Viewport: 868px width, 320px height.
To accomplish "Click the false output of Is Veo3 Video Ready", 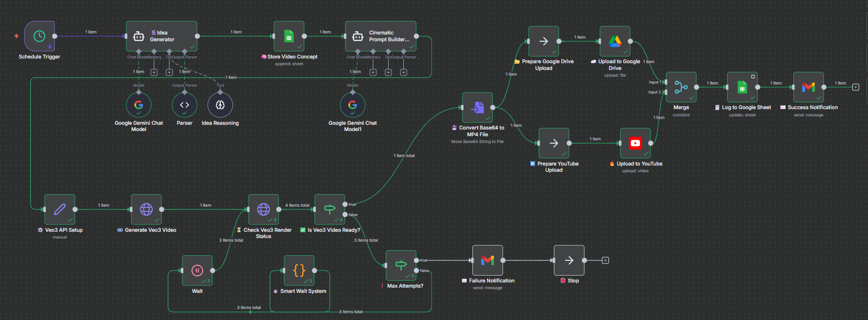I will (345, 215).
